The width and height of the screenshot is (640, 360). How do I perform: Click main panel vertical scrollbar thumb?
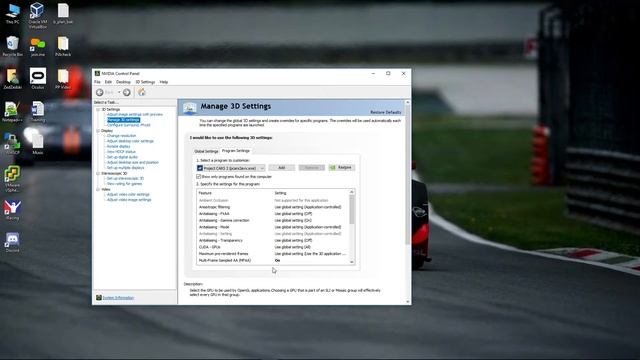click(407, 175)
